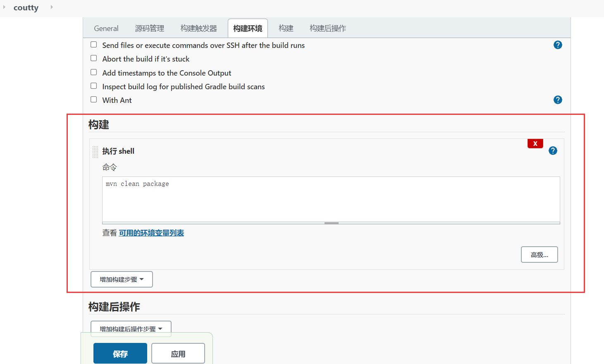Click the chevron right of coutty breadcrumb

tap(51, 7)
